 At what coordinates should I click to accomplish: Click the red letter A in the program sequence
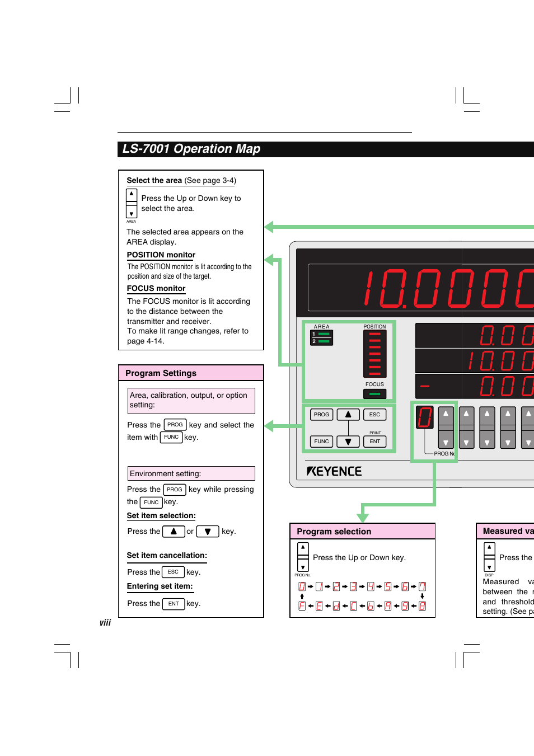[x=388, y=606]
